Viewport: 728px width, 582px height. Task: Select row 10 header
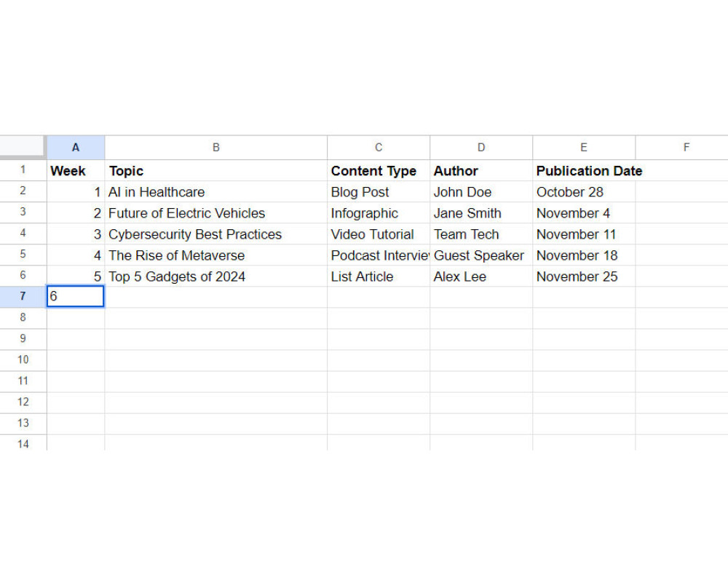(23, 359)
